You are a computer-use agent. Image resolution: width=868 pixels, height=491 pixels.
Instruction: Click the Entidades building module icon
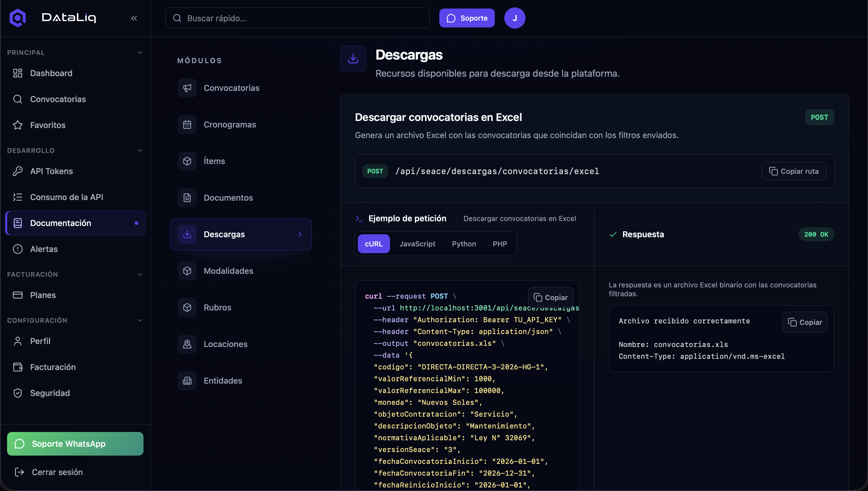pyautogui.click(x=187, y=381)
